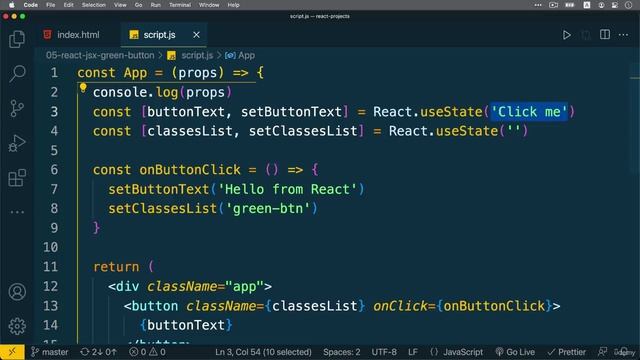Click line number 11 in the gutter
This screenshot has height=360, width=640.
point(50,267)
